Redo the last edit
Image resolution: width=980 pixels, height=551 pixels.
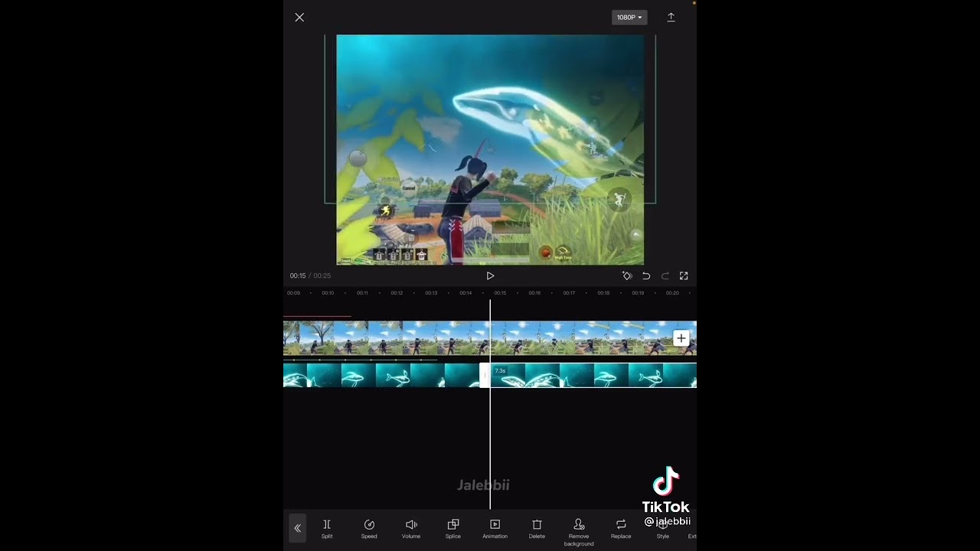[x=665, y=275]
